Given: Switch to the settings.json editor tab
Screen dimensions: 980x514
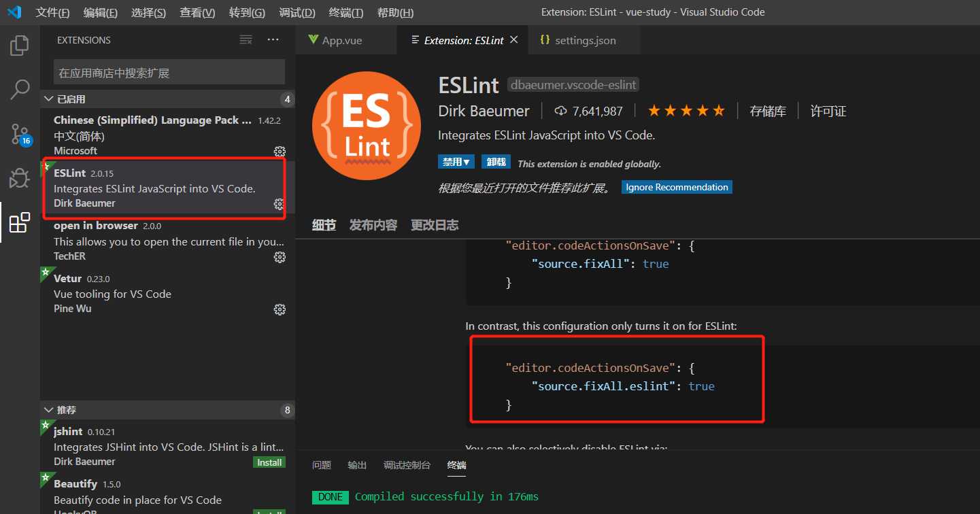Looking at the screenshot, I should point(585,40).
